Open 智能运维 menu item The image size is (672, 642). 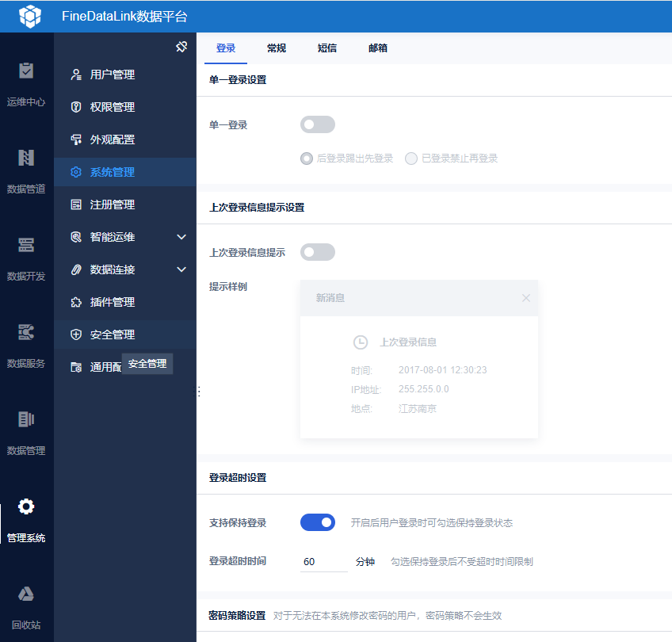point(125,237)
